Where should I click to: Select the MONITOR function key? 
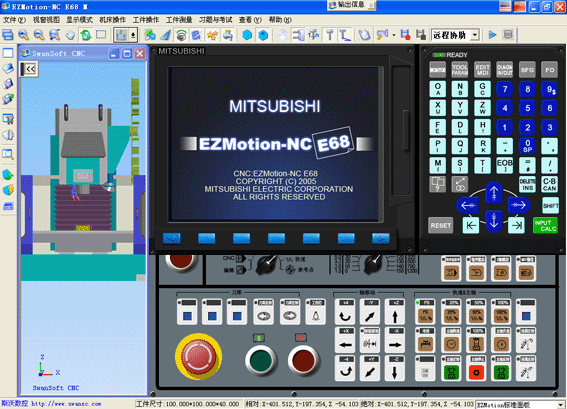click(438, 70)
